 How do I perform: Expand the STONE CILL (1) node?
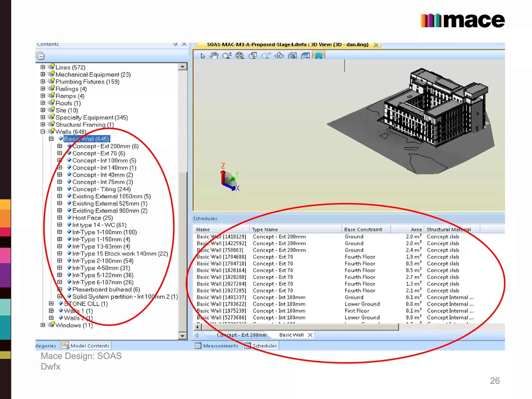[51, 303]
